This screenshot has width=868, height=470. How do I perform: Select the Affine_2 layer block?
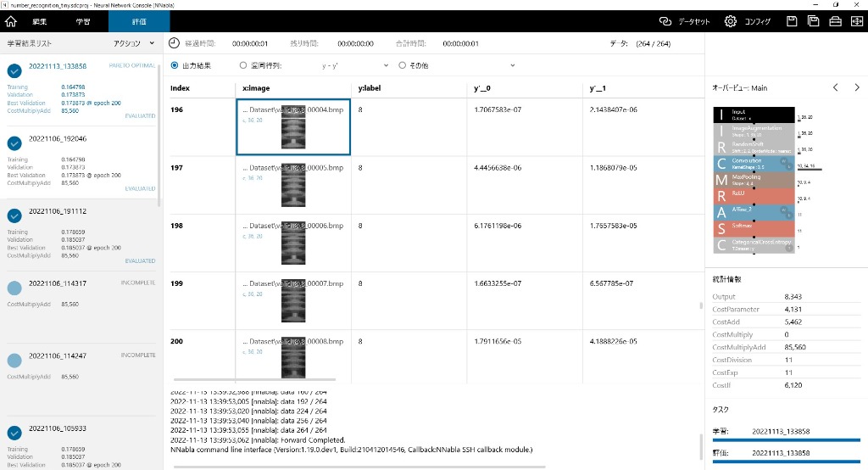point(754,212)
